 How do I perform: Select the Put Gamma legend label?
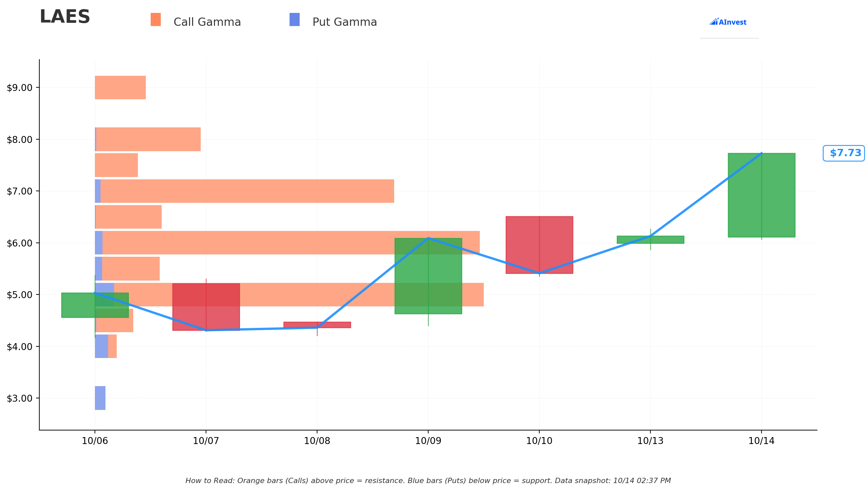tap(345, 22)
